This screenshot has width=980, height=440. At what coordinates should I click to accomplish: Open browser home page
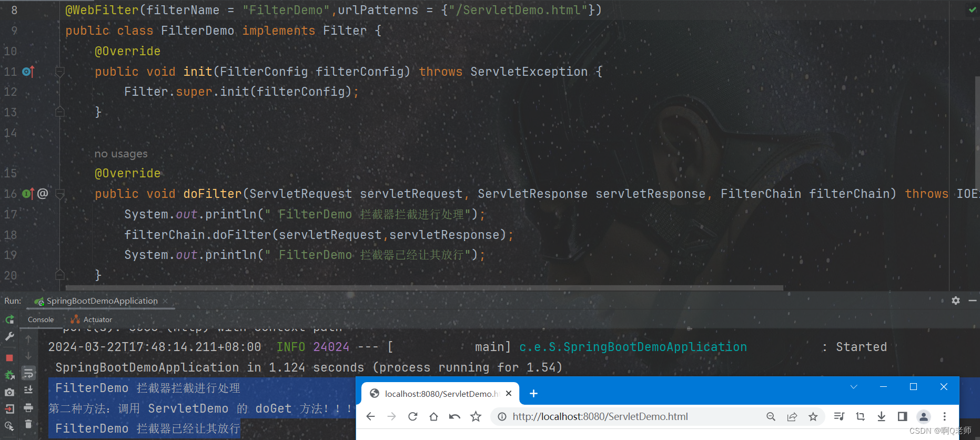pos(433,417)
